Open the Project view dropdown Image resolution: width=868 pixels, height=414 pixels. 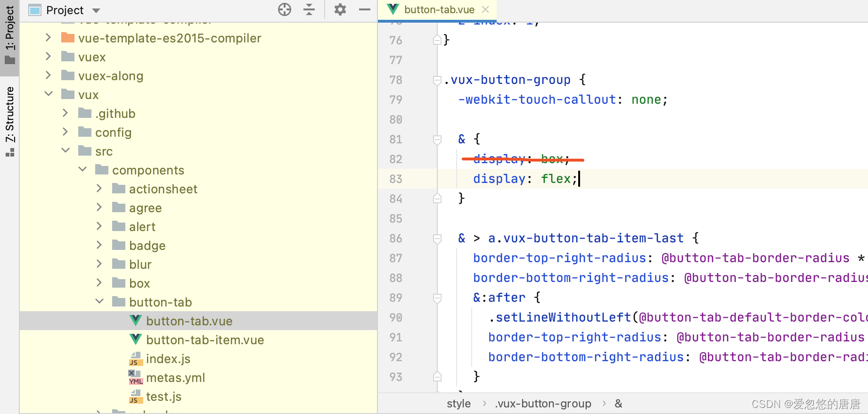tap(96, 10)
